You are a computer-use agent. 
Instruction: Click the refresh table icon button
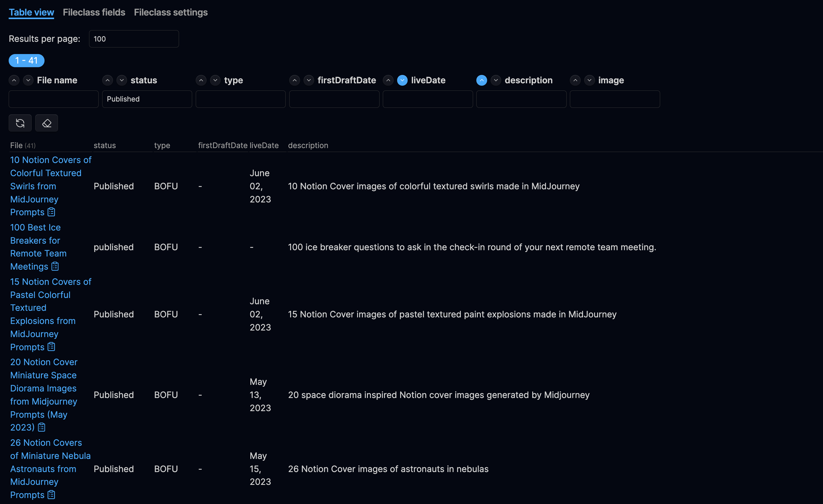[20, 123]
